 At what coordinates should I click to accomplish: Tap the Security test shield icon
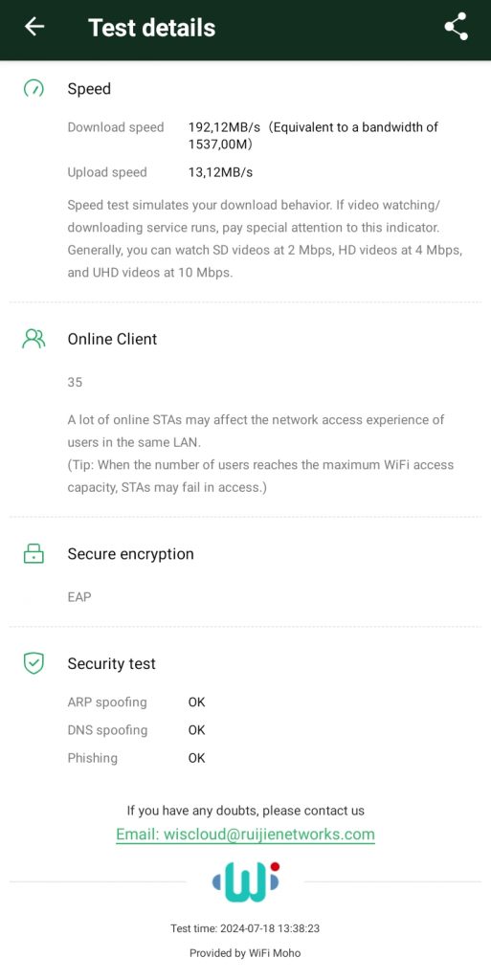(33, 663)
